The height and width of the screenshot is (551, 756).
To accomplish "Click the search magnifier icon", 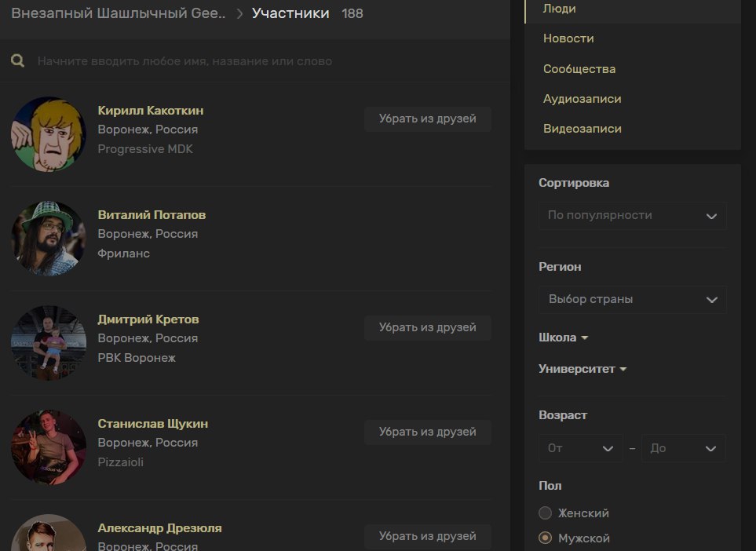I will point(17,60).
